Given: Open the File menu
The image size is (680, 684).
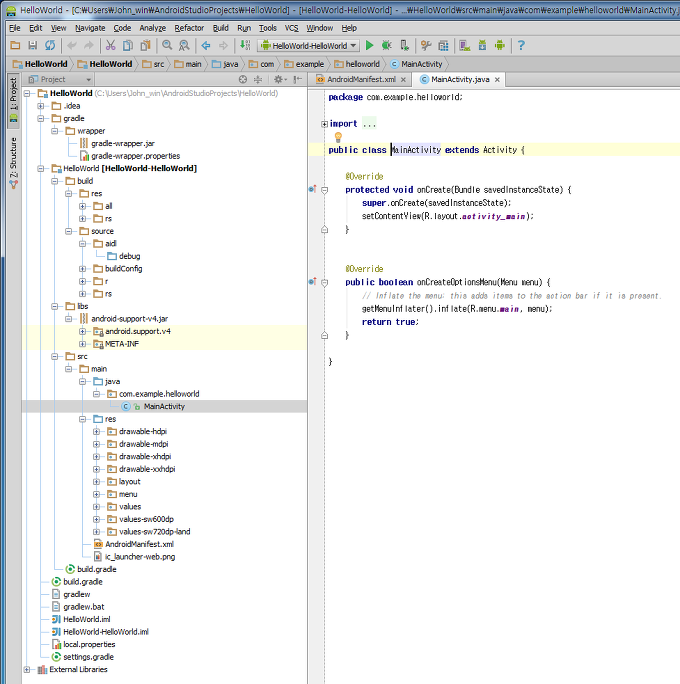Looking at the screenshot, I should (x=15, y=28).
